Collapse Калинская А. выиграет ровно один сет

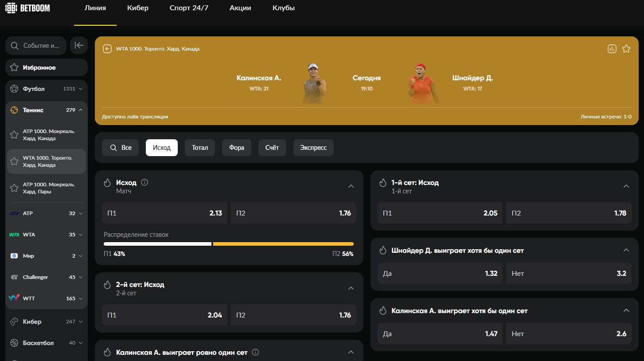coord(351,352)
